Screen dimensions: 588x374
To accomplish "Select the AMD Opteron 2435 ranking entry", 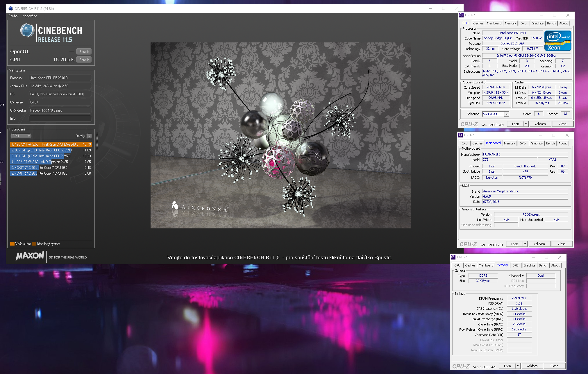I will [51, 162].
